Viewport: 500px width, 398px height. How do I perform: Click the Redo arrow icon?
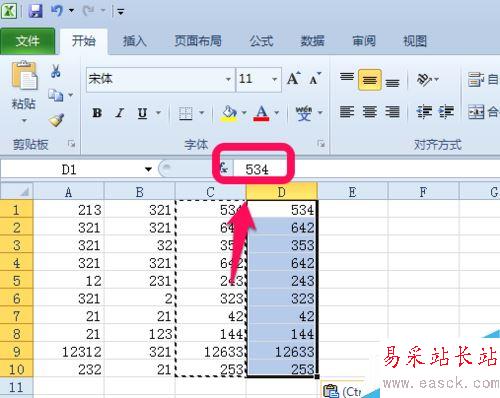88,11
